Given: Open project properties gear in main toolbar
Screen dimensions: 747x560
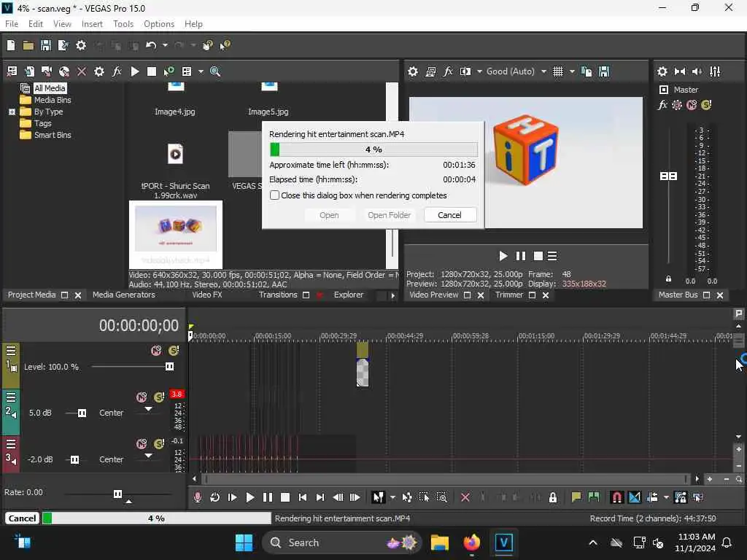Looking at the screenshot, I should coord(81,45).
